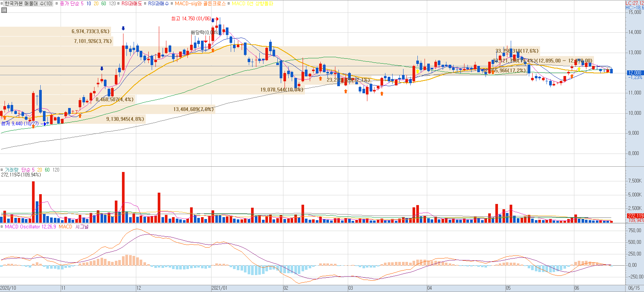
Task: Click the MACD Oscillator 12,26,9 label
Action: click(30, 227)
